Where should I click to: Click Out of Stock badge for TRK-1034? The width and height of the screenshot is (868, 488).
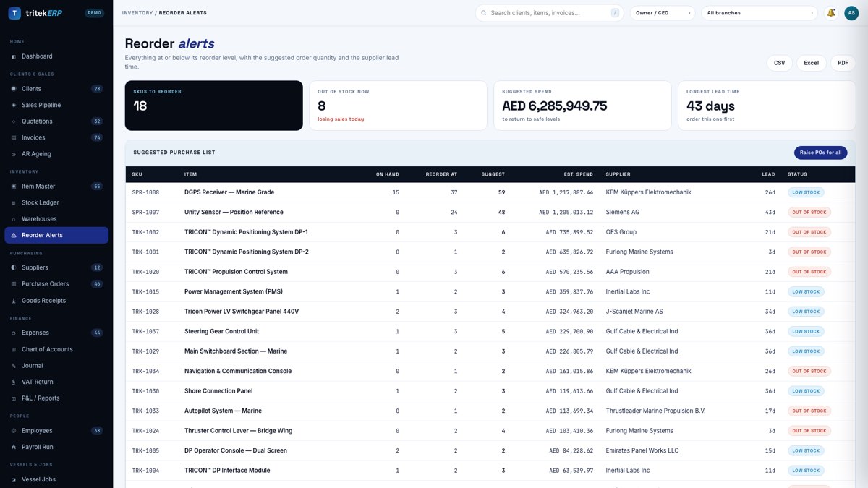click(809, 371)
